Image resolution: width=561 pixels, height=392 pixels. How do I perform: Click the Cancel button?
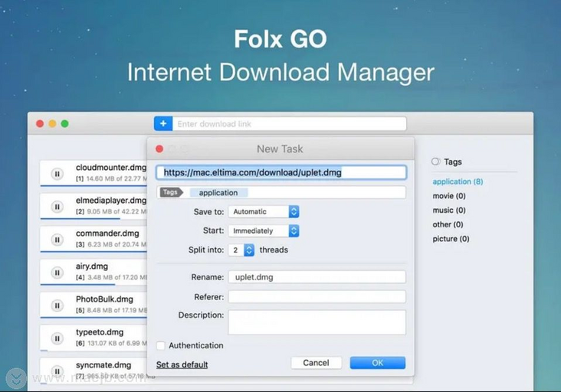[x=316, y=363]
